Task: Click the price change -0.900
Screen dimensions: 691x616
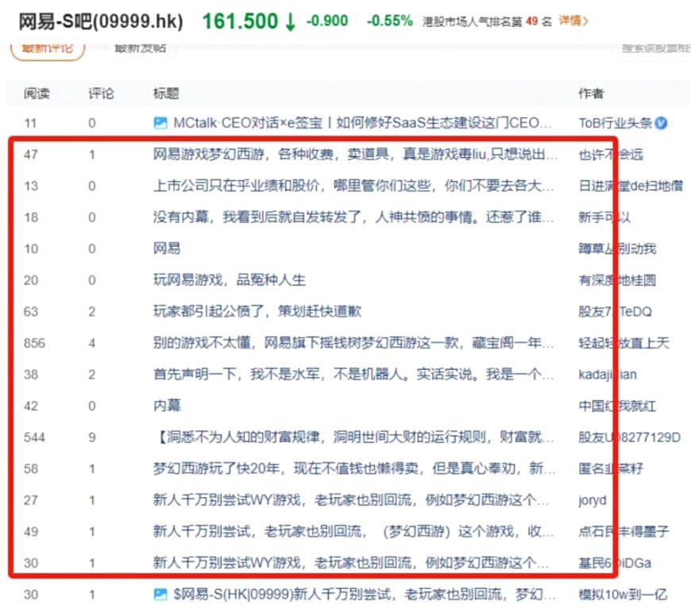Action: [327, 21]
